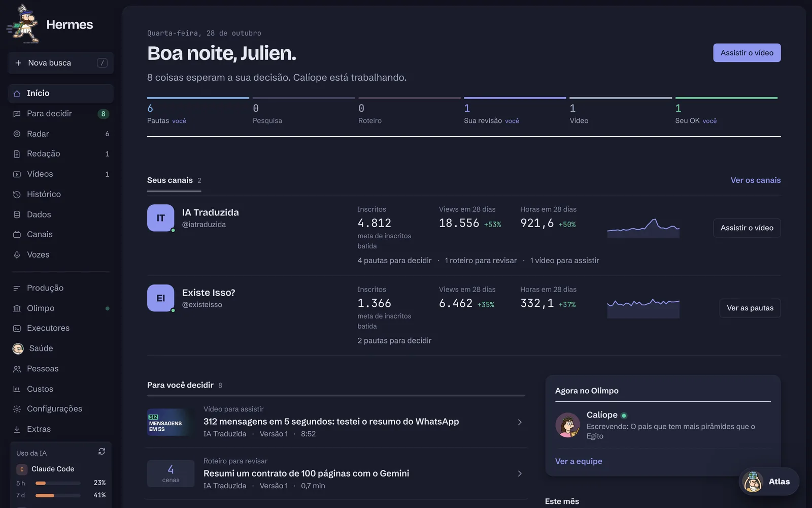Viewport: 812px width, 508px height.
Task: Click the Hermes mascot logo
Action: [x=23, y=24]
